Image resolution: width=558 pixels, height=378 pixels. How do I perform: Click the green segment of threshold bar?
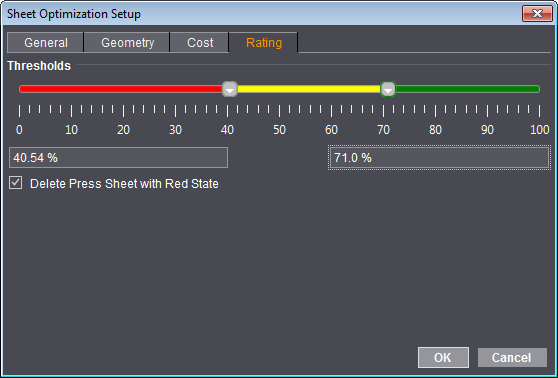click(468, 89)
